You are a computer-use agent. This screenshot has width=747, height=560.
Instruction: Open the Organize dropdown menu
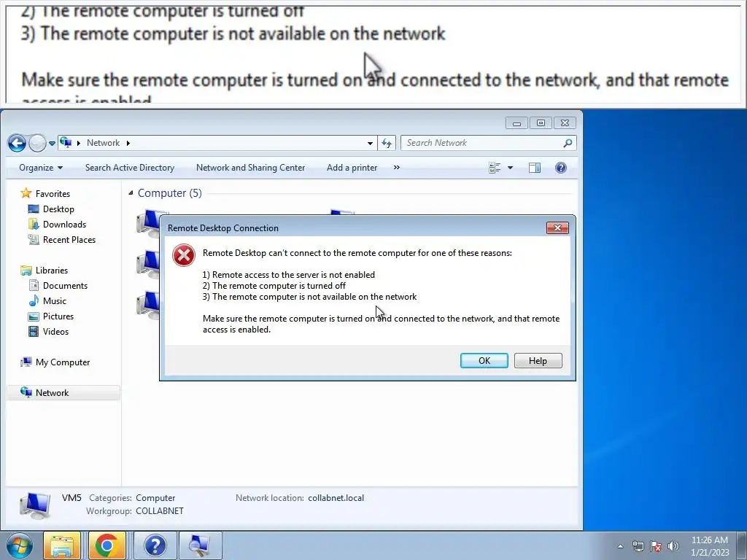click(41, 168)
